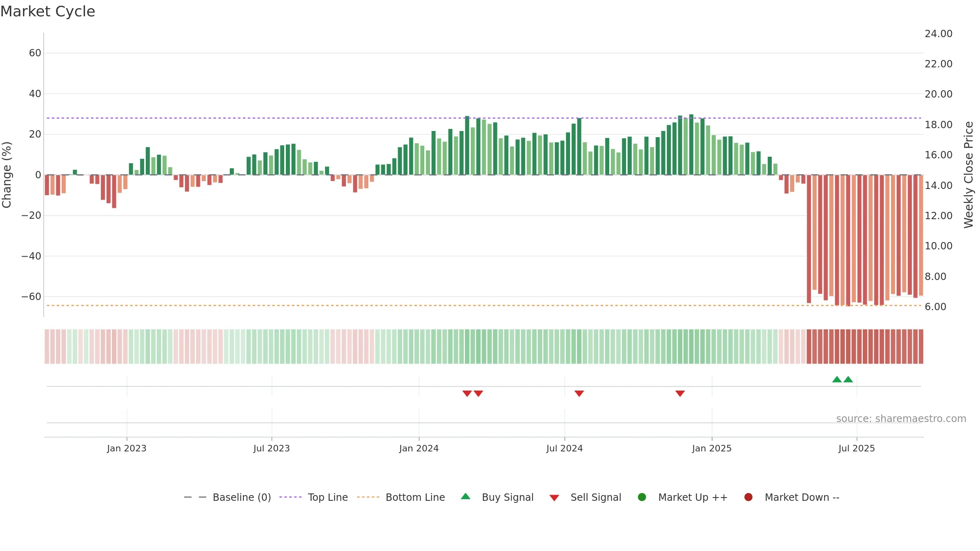Select the Jul 2025 x-axis label
The width and height of the screenshot is (980, 551).
[857, 448]
